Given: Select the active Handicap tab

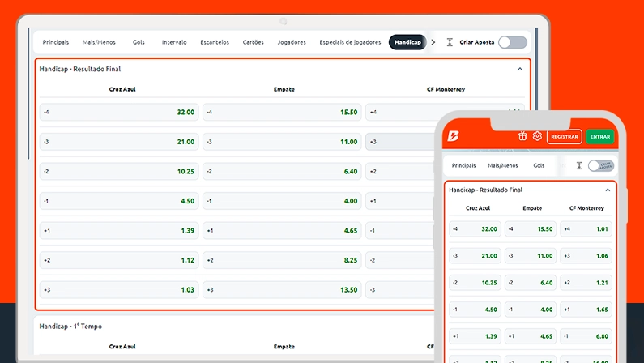Looking at the screenshot, I should click(407, 42).
